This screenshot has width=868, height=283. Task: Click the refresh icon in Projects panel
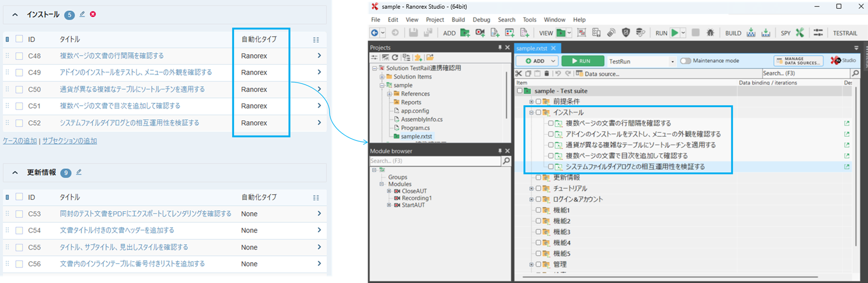pos(395,57)
